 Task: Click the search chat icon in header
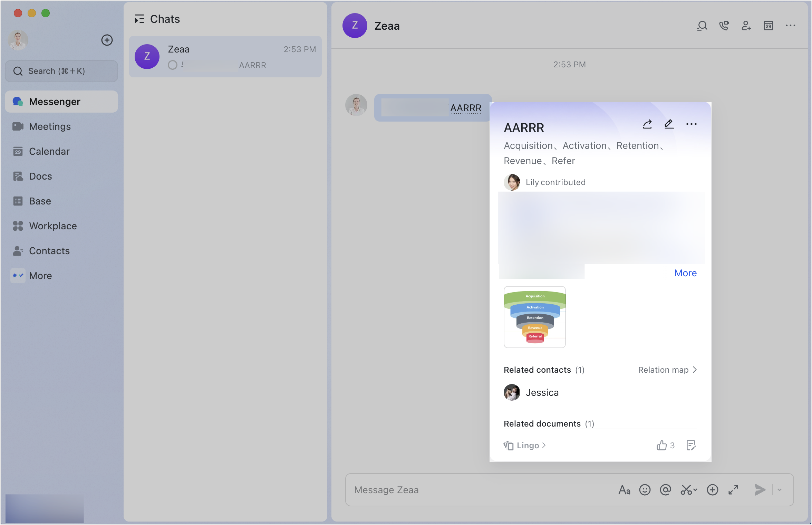(702, 26)
